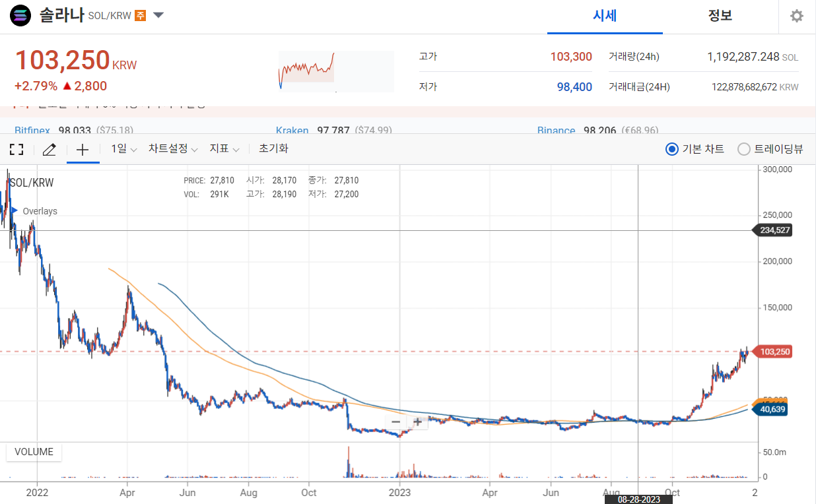Click the SOL/KRW chart title label

[32, 183]
